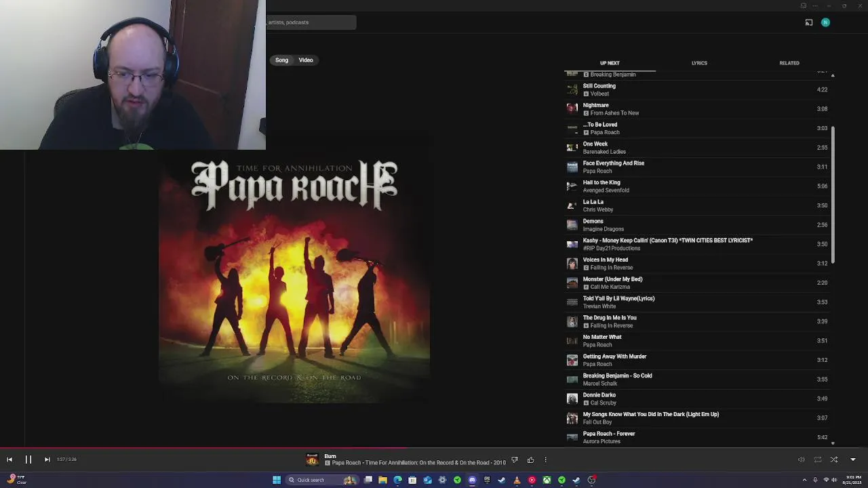Play Getting Away With Murder
The height and width of the screenshot is (488, 868).
697,360
